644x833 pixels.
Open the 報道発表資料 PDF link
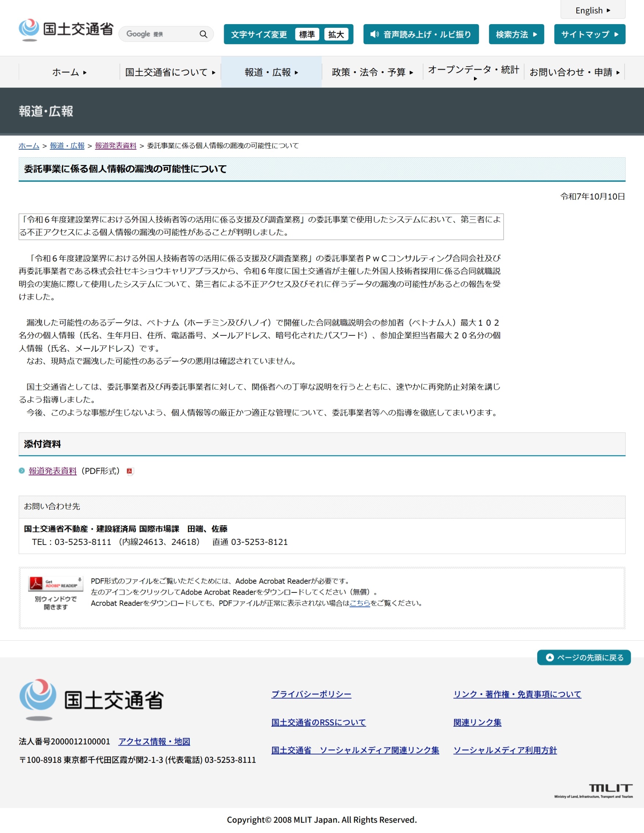pyautogui.click(x=53, y=471)
